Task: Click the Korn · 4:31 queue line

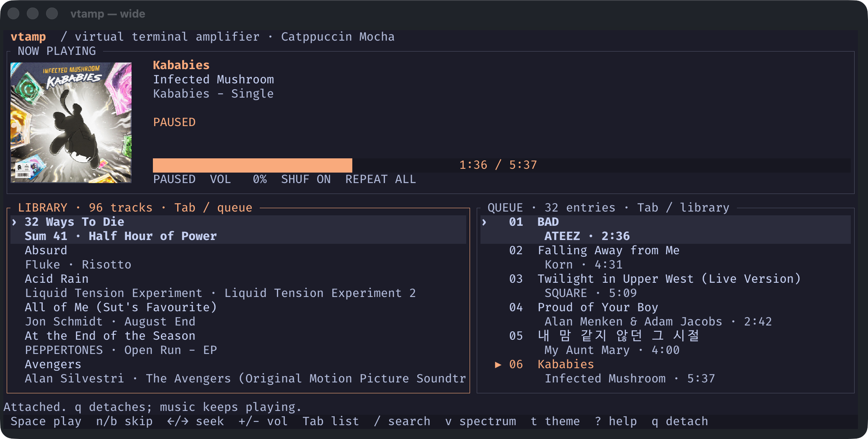Action: click(x=584, y=265)
